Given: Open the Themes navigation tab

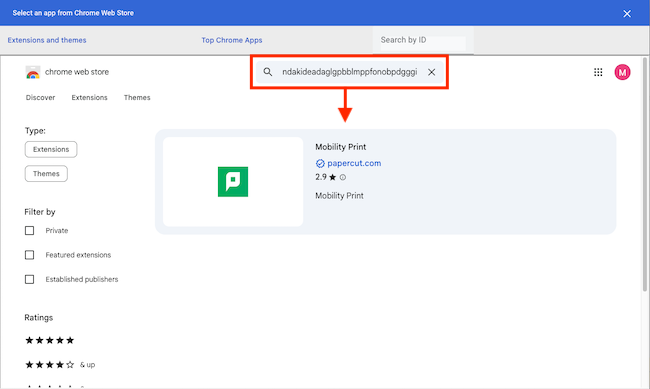Looking at the screenshot, I should 137,98.
